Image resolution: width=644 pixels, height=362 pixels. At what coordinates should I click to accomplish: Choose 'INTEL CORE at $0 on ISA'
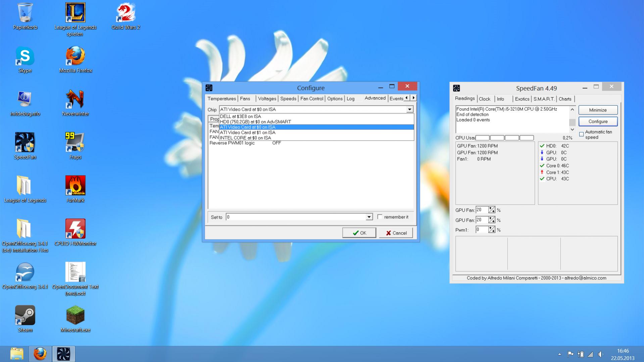click(x=316, y=138)
